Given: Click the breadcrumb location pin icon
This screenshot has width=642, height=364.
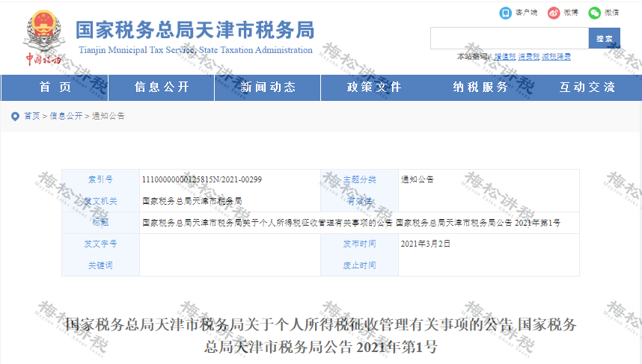Looking at the screenshot, I should (15, 117).
